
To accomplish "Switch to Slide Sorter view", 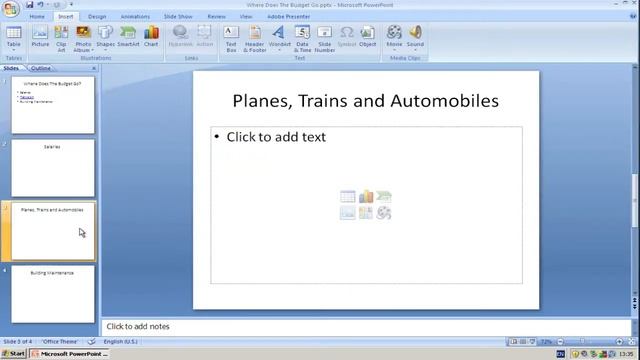I will tap(523, 342).
